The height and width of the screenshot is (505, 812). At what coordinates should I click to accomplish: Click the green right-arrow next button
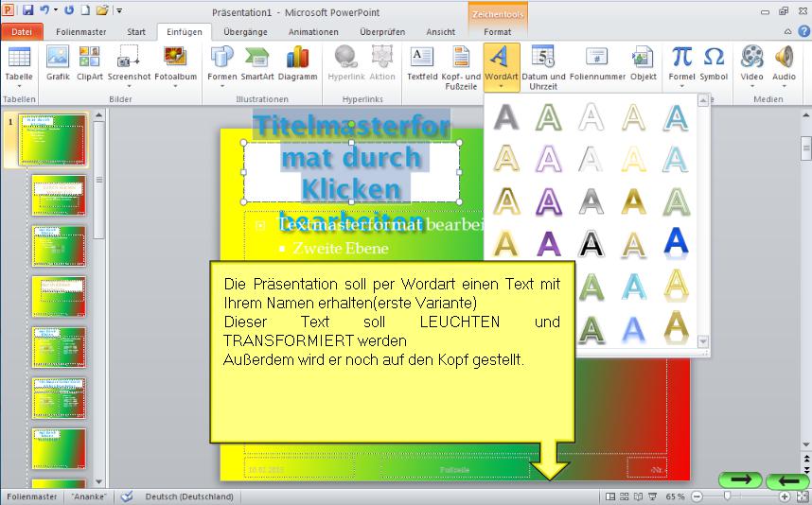(740, 480)
